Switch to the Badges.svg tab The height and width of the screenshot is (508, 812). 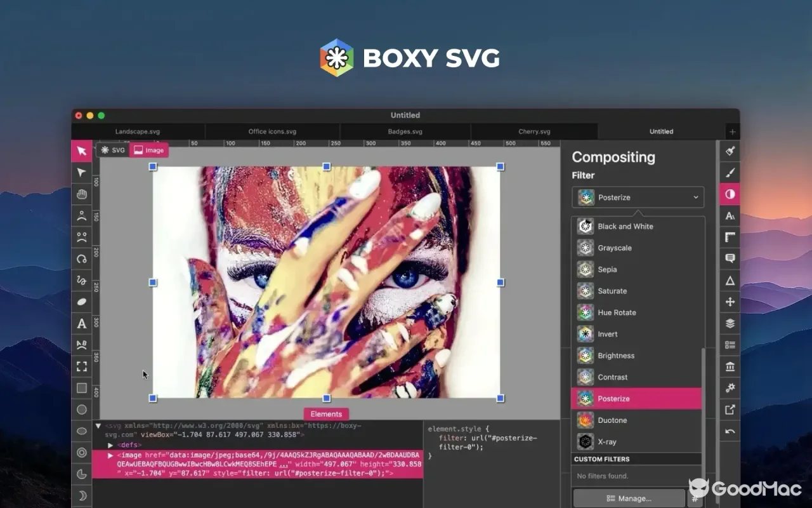click(405, 131)
